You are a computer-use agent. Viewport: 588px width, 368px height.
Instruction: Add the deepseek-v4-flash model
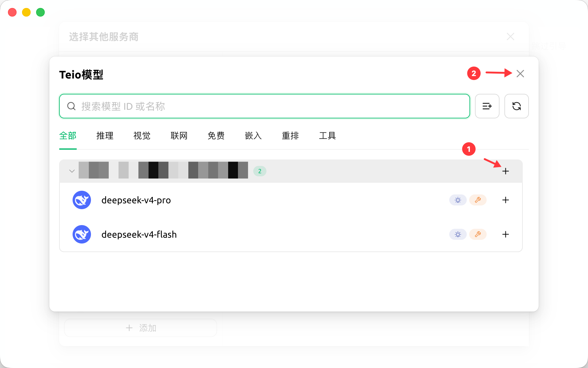(x=506, y=234)
